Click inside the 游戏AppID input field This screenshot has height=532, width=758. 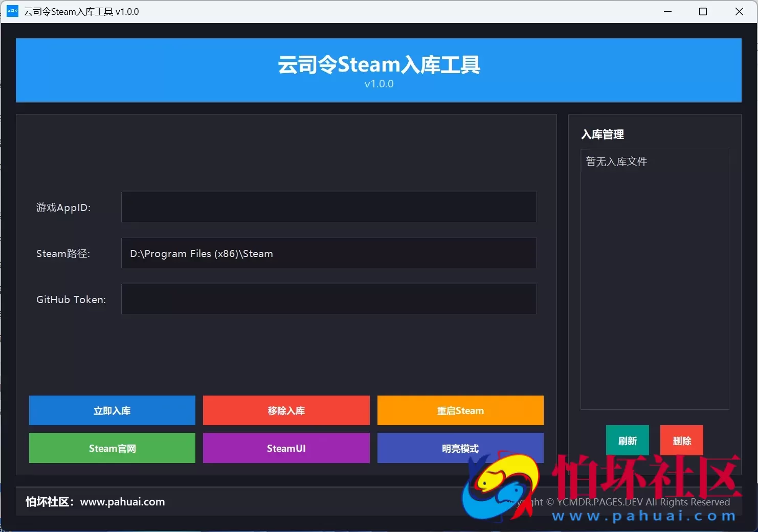pos(329,207)
